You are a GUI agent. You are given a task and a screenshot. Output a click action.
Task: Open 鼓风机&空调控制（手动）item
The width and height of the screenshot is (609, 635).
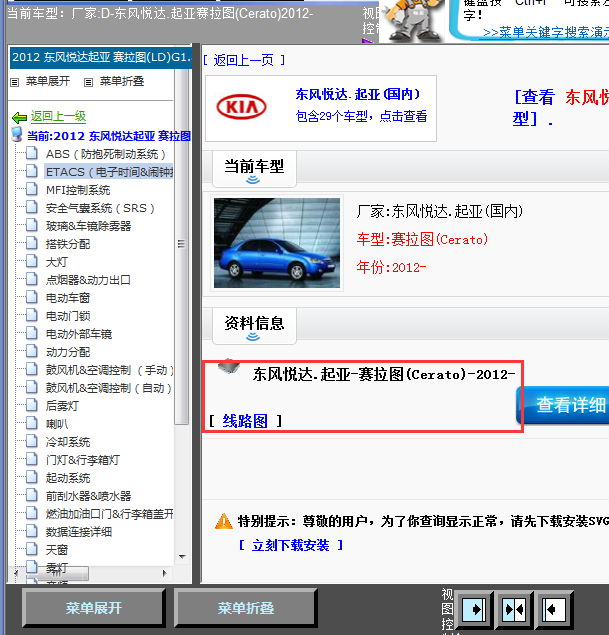pyautogui.click(x=109, y=370)
